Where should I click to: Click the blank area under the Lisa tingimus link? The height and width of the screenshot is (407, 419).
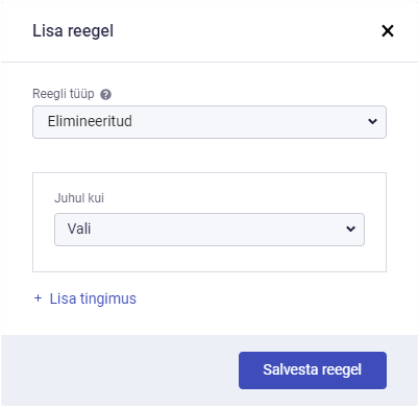209,321
